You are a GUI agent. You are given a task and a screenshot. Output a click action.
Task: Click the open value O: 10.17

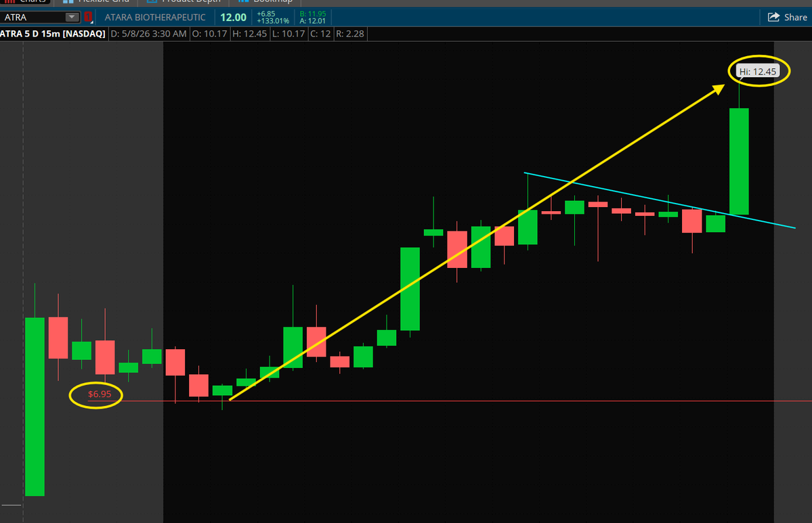click(210, 34)
